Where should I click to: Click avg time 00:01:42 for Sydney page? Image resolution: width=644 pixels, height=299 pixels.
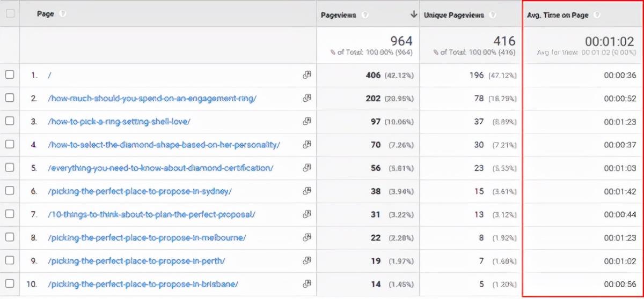[x=620, y=191]
